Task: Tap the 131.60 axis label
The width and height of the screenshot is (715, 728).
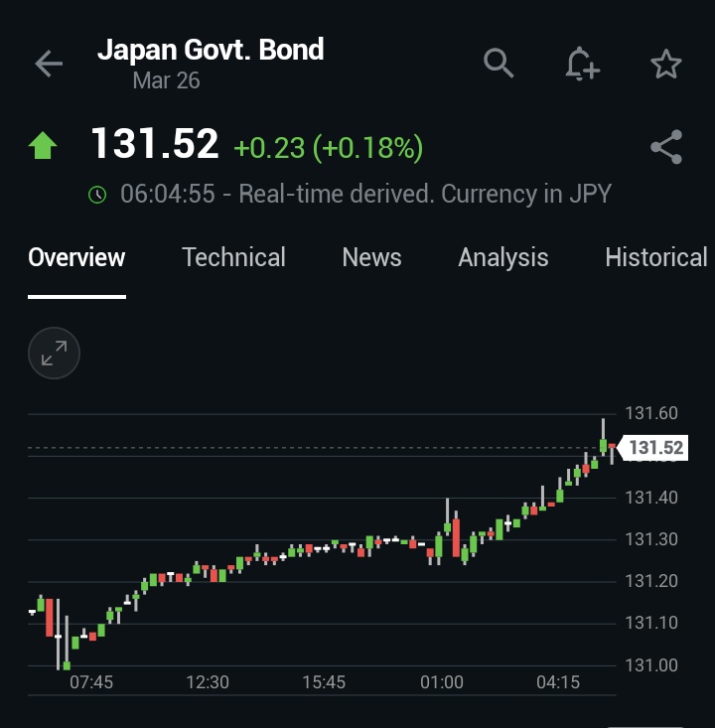Action: pos(651,413)
